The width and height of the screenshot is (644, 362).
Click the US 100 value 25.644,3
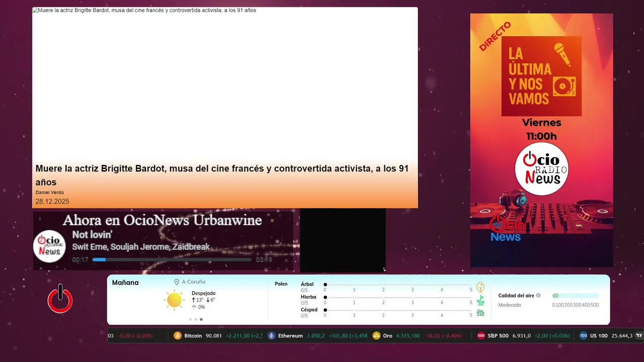coord(622,336)
